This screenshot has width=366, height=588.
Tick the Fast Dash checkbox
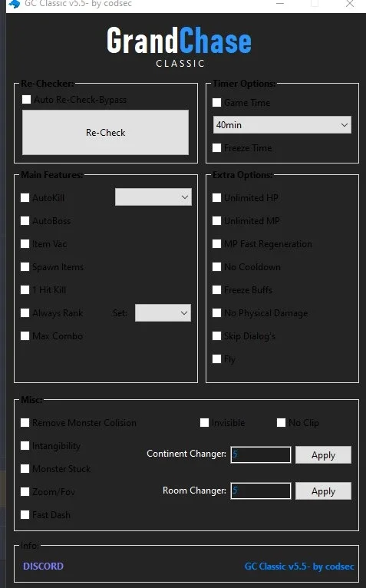tap(25, 514)
